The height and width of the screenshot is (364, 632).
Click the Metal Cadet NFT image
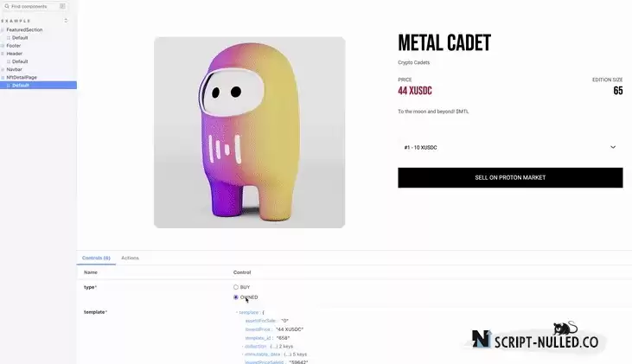250,132
